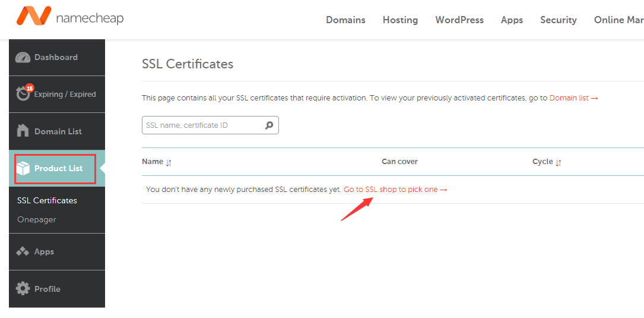The image size is (644, 318).
Task: Click the Product List box icon
Action: click(x=23, y=169)
